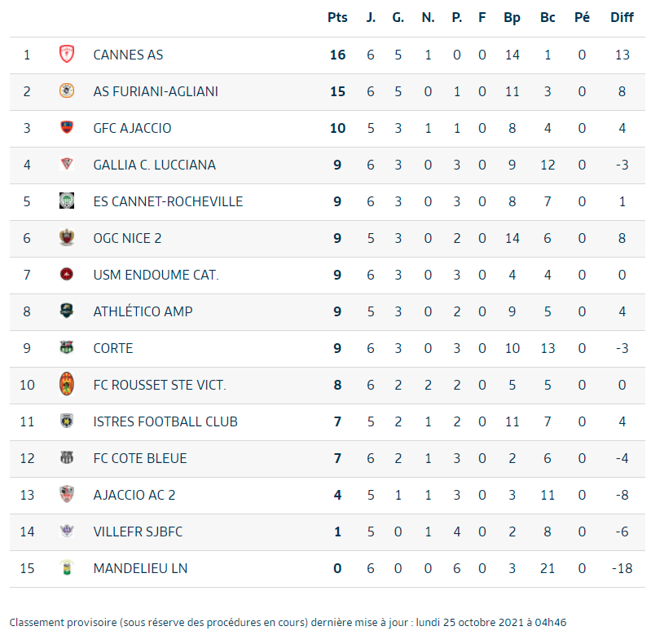The width and height of the screenshot is (651, 644).
Task: Click the Gallia C. Lucciana team badge
Action: (x=67, y=164)
